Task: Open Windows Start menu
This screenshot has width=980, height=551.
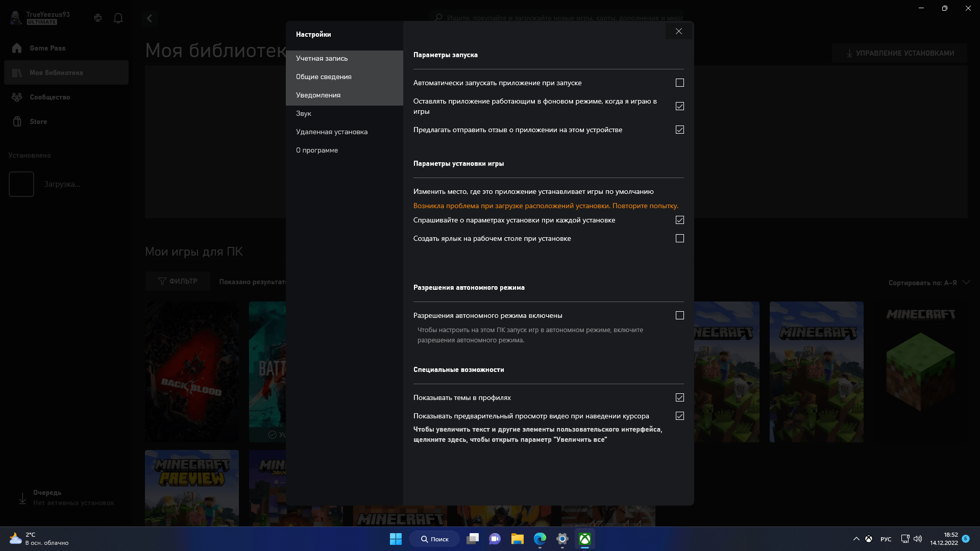Action: coord(396,539)
